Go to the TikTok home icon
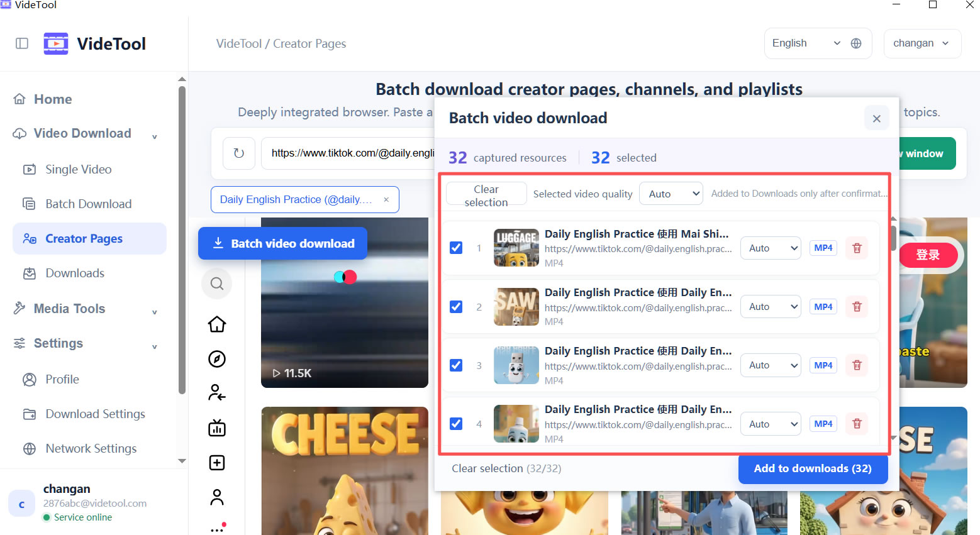980x535 pixels. coord(217,324)
